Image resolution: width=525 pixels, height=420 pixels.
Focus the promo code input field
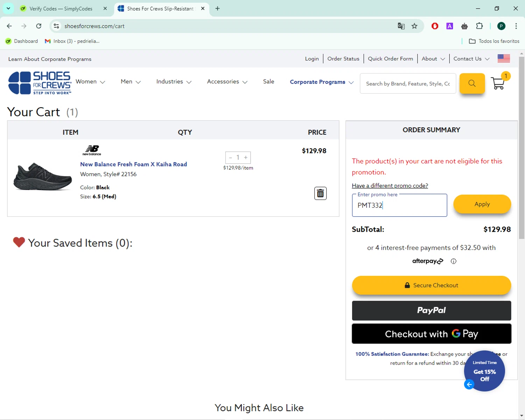click(399, 205)
